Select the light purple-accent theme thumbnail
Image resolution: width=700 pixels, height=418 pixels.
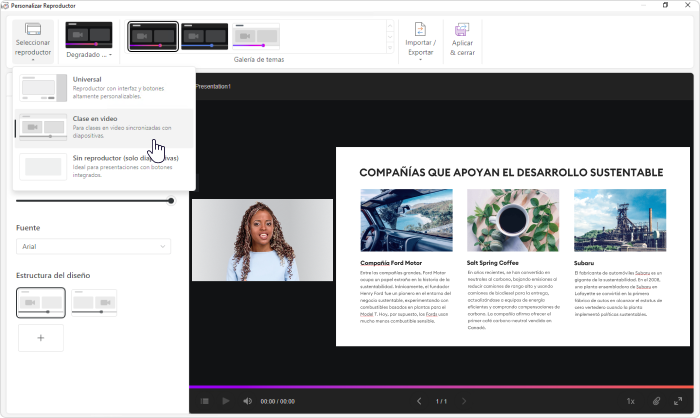(256, 36)
